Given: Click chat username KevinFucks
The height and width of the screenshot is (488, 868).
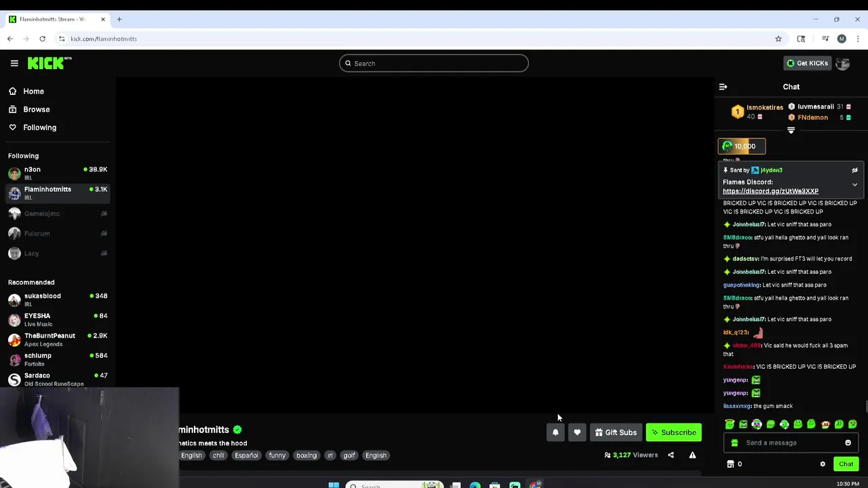Looking at the screenshot, I should pos(738,367).
